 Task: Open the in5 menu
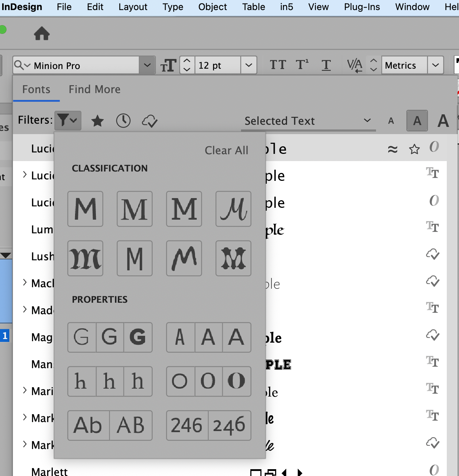287,7
